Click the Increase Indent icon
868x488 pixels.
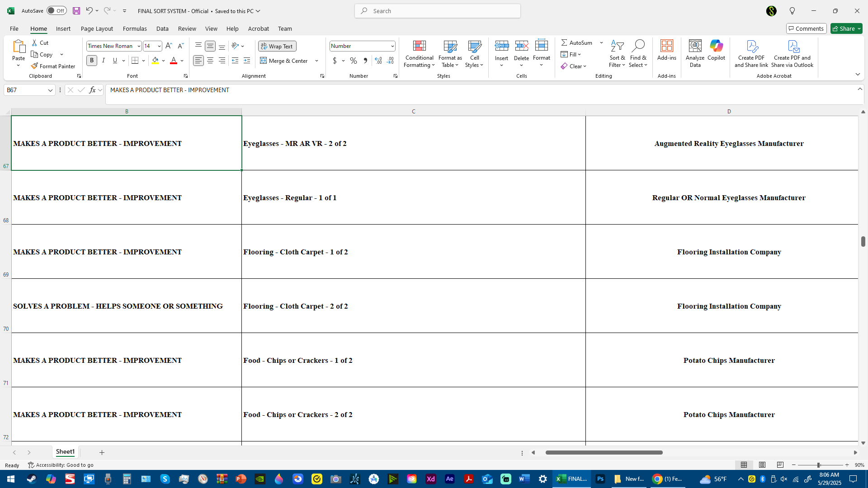(x=247, y=61)
